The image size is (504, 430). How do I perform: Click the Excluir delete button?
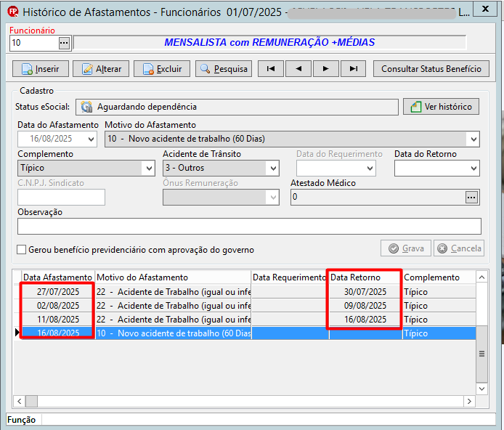pos(162,69)
